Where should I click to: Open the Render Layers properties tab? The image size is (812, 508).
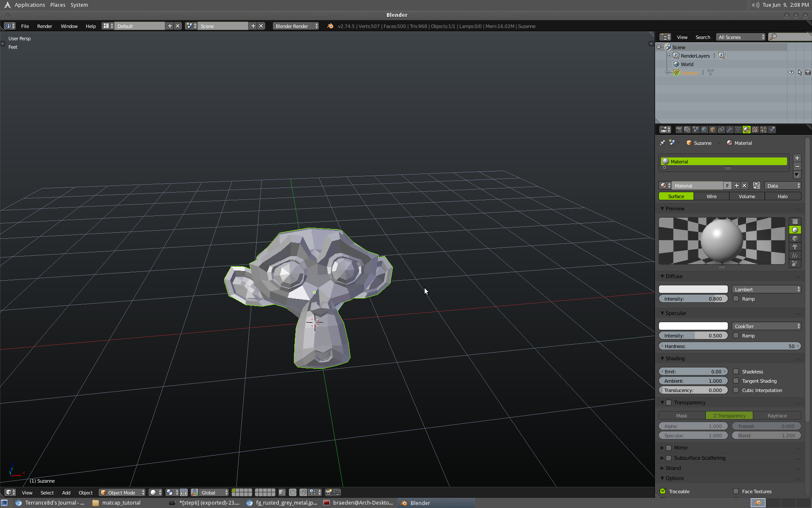click(x=687, y=130)
